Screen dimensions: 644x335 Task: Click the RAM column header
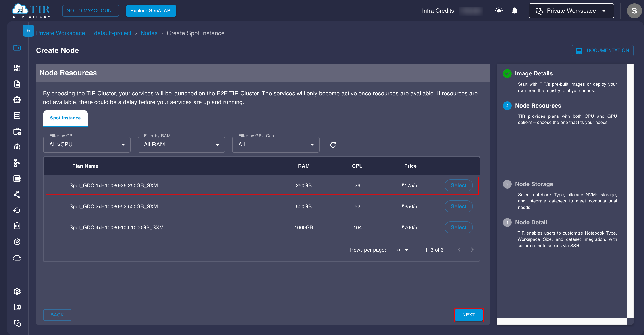pos(303,166)
